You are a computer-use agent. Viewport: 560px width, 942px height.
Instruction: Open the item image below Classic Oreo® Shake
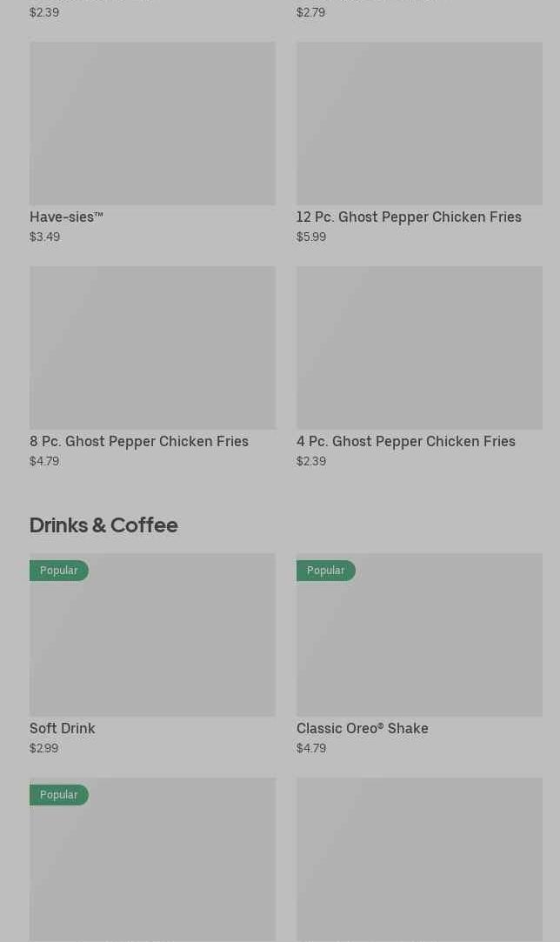pyautogui.click(x=419, y=859)
